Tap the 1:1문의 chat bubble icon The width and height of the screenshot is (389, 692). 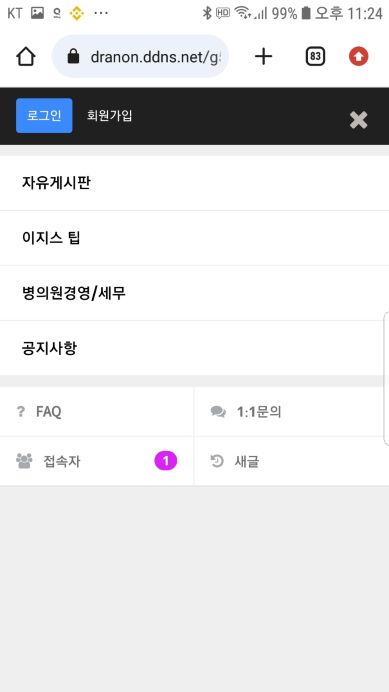click(218, 412)
